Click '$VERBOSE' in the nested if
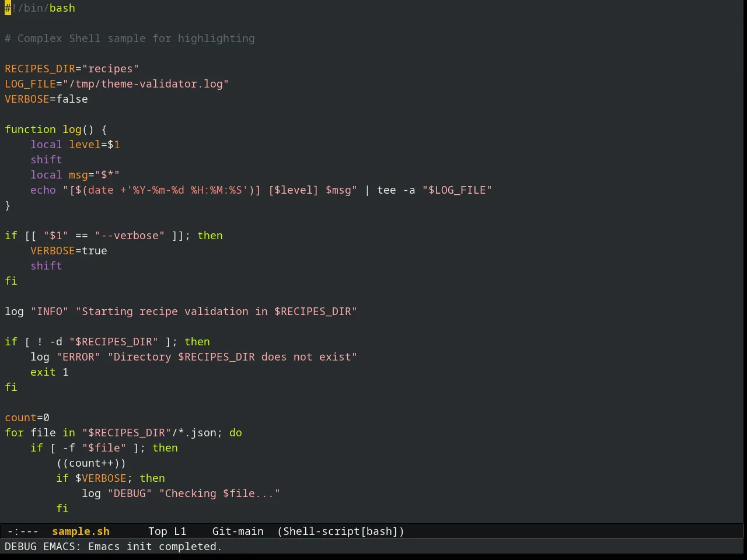The image size is (747, 560). [101, 478]
